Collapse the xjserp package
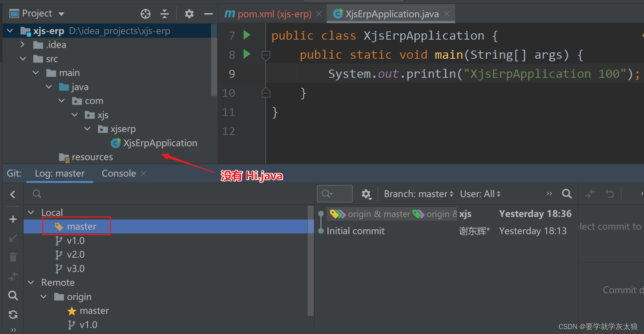The height and width of the screenshot is (334, 644). (88, 129)
